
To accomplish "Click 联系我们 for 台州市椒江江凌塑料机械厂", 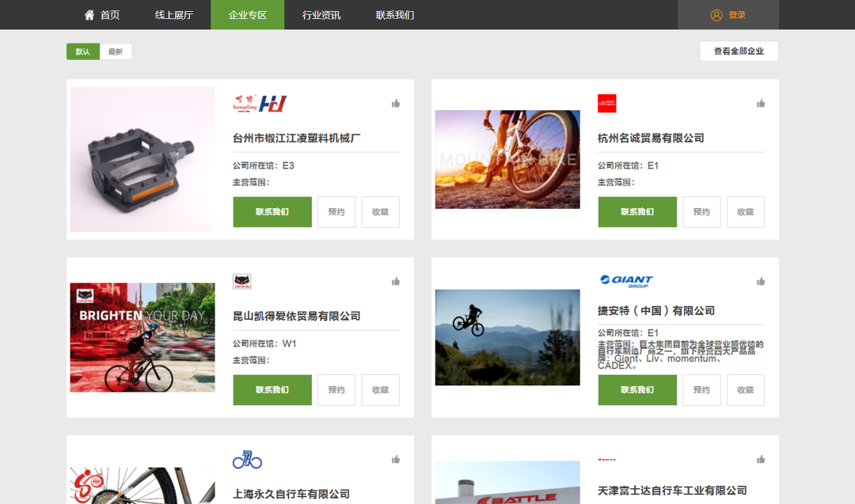I will click(272, 212).
